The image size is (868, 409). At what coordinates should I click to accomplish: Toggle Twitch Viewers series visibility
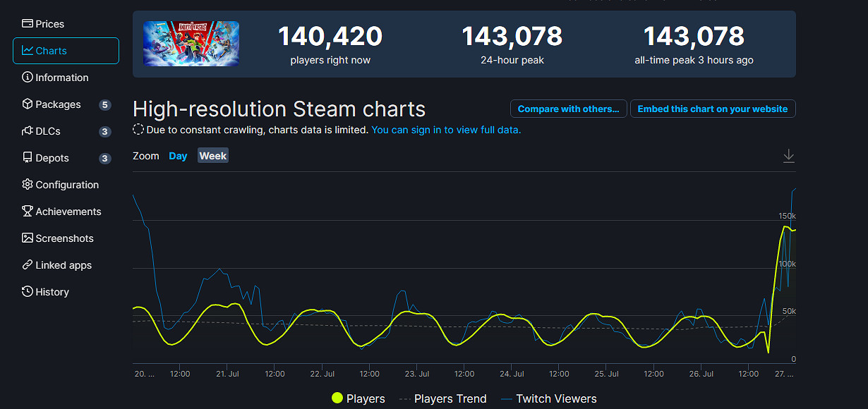548,398
